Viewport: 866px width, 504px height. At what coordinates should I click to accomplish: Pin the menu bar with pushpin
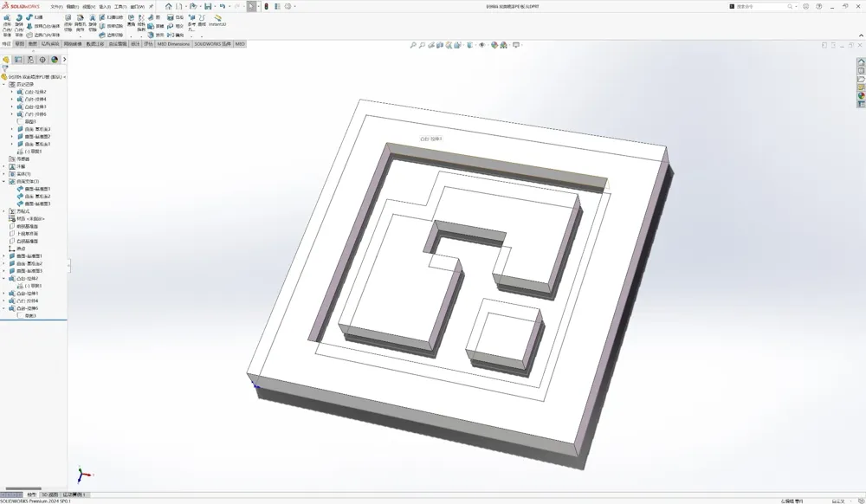[x=151, y=7]
